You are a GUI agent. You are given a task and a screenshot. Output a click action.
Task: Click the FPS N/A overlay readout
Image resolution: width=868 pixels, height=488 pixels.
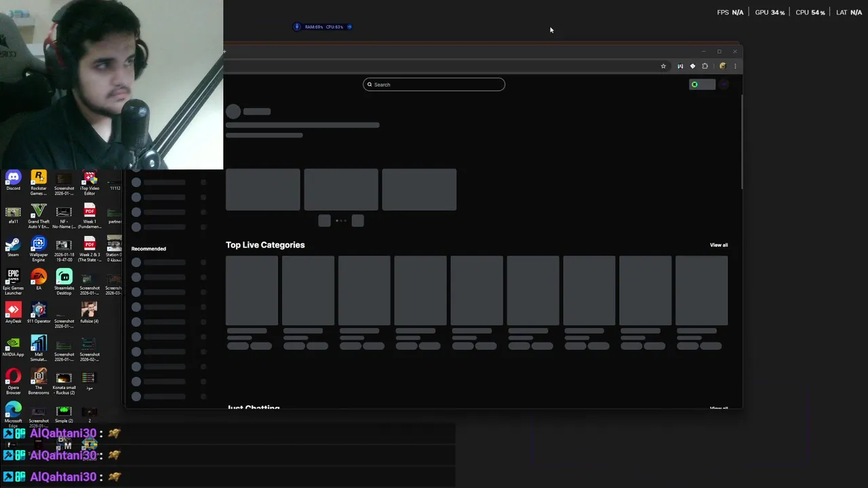click(730, 13)
